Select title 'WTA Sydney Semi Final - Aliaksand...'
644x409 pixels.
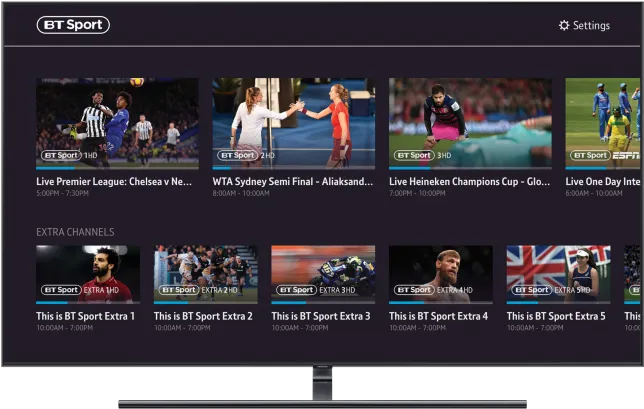tap(293, 182)
